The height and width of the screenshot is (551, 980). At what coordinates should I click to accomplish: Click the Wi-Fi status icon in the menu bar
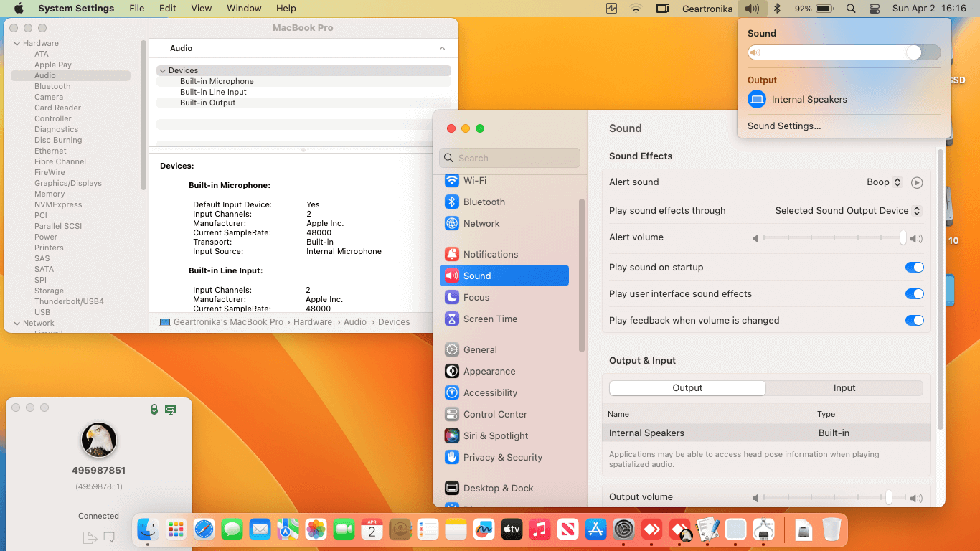pyautogui.click(x=636, y=9)
